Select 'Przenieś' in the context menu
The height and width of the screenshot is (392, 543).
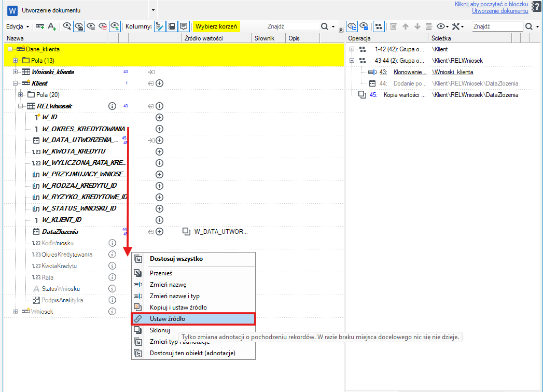pyautogui.click(x=193, y=273)
